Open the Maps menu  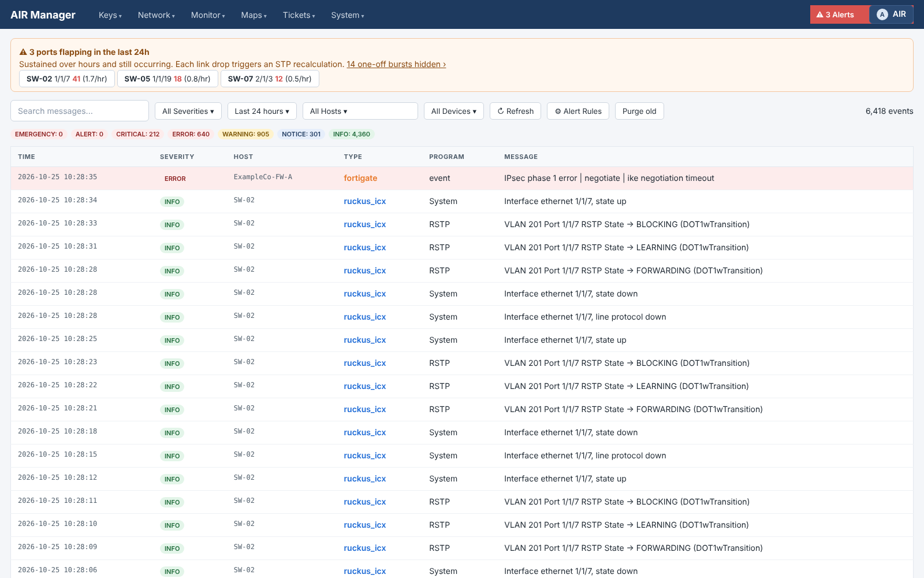point(254,15)
